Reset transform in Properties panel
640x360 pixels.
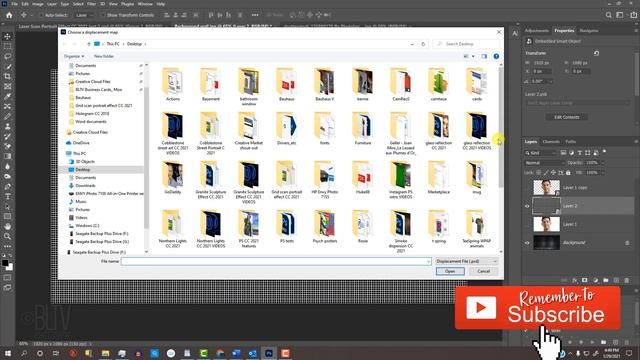596,53
